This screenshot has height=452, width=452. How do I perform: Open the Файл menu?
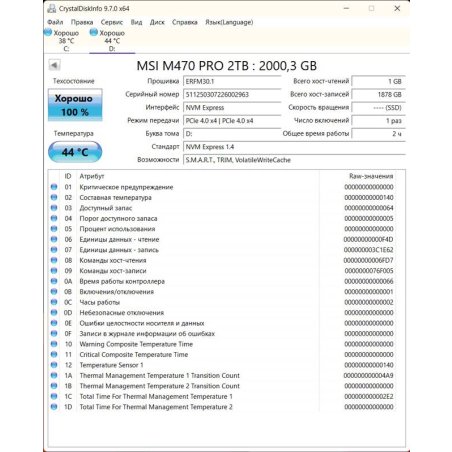[55, 22]
